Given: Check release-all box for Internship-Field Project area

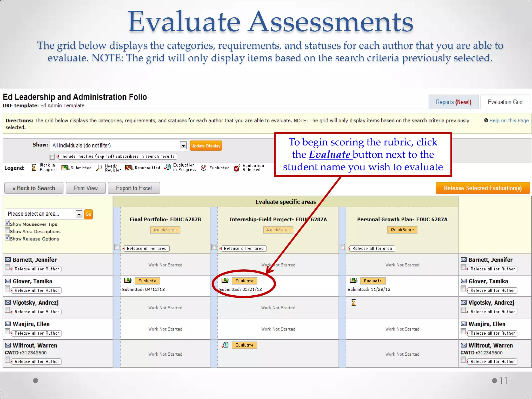Looking at the screenshot, I should (214, 247).
